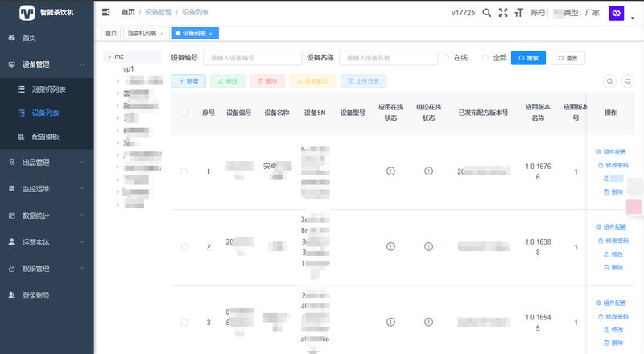Toggle fullscreen mode icon in header
This screenshot has height=354, width=644.
click(x=503, y=13)
